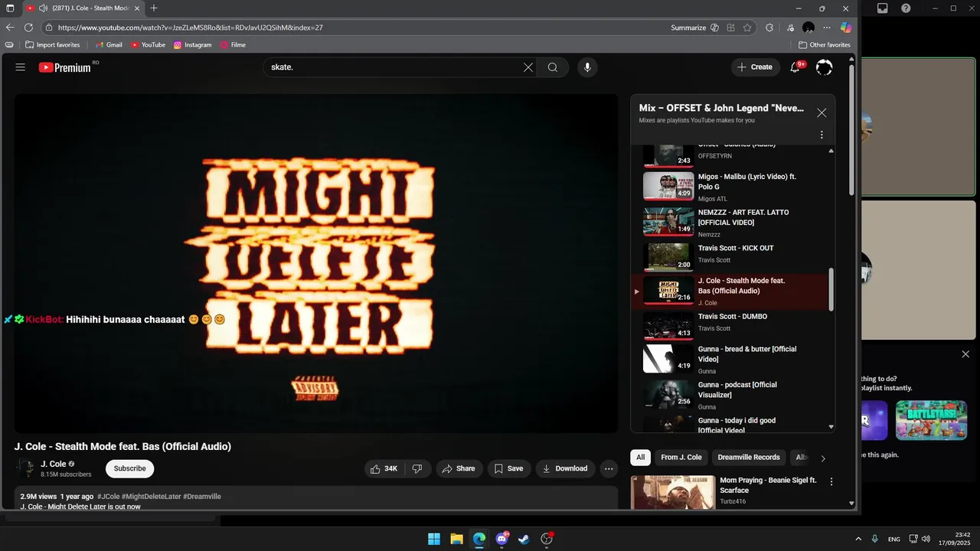Open Steam from the taskbar
This screenshot has height=551, width=980.
(524, 539)
